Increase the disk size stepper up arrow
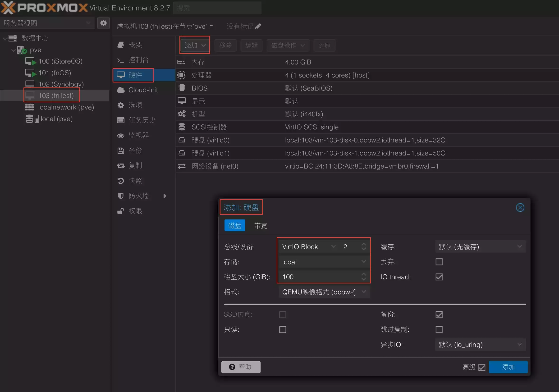Image resolution: width=559 pixels, height=392 pixels. point(364,274)
